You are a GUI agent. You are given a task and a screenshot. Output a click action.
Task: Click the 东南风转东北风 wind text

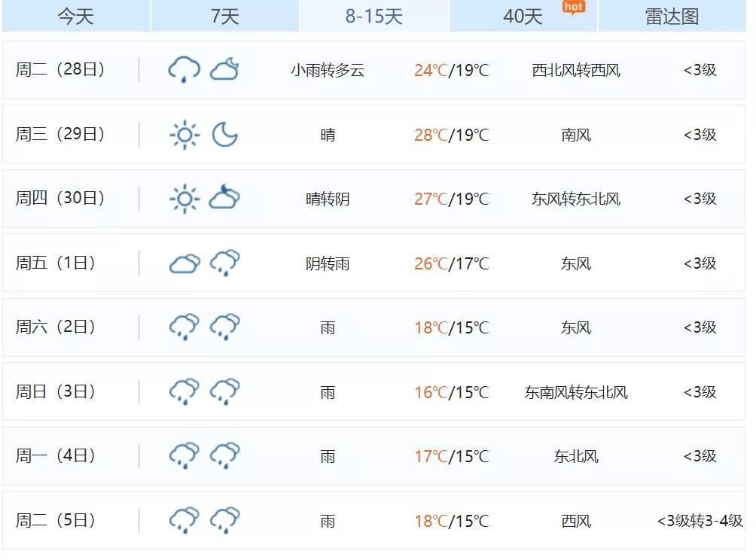coord(576,392)
